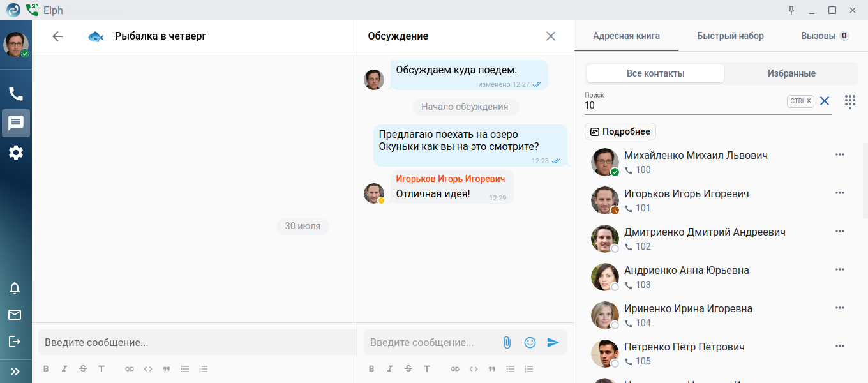This screenshot has width=868, height=383.
Task: Open the dial pad grid icon beside search
Action: pos(850,101)
